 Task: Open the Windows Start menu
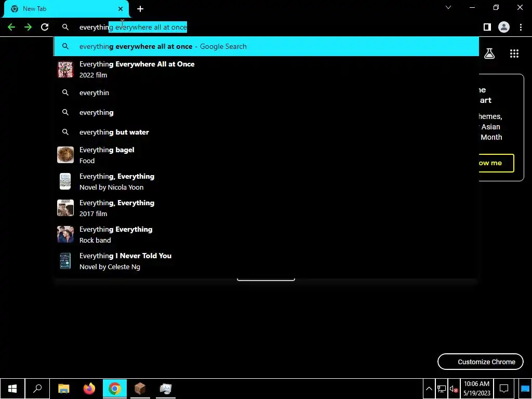click(12, 389)
